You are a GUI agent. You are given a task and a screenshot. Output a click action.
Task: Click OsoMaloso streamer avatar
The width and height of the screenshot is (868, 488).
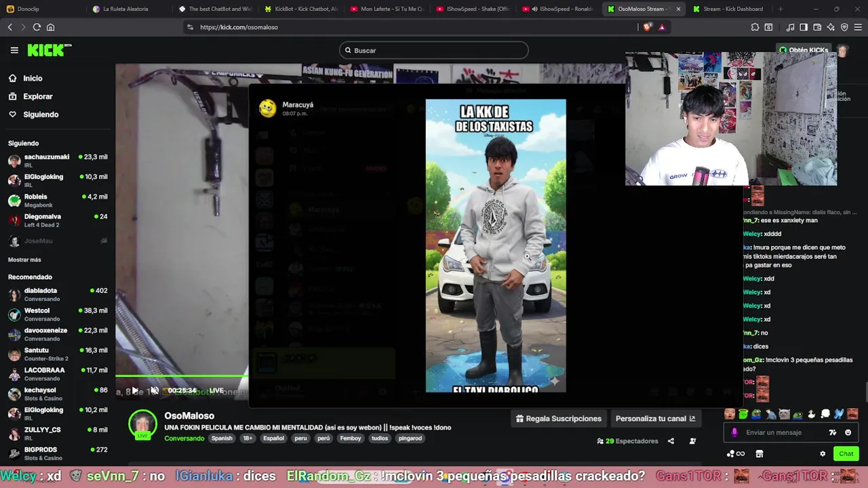click(x=142, y=425)
